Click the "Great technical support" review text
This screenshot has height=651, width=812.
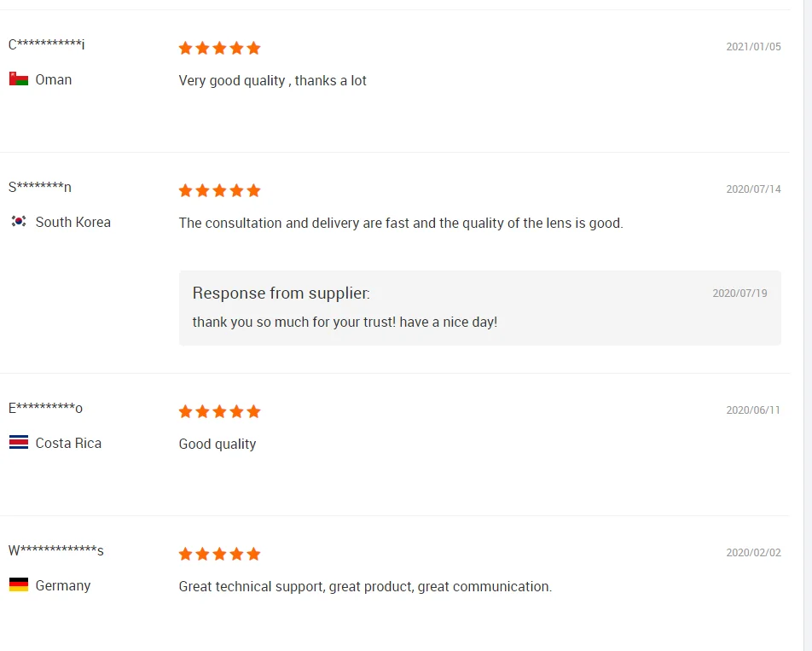(365, 586)
